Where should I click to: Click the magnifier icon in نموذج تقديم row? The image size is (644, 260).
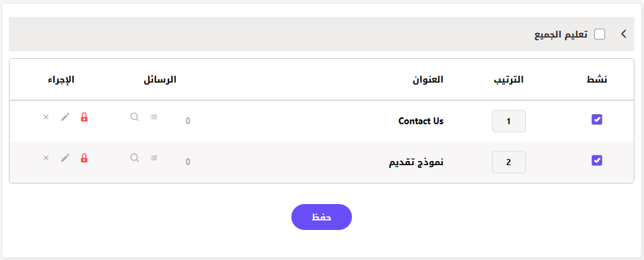point(134,158)
